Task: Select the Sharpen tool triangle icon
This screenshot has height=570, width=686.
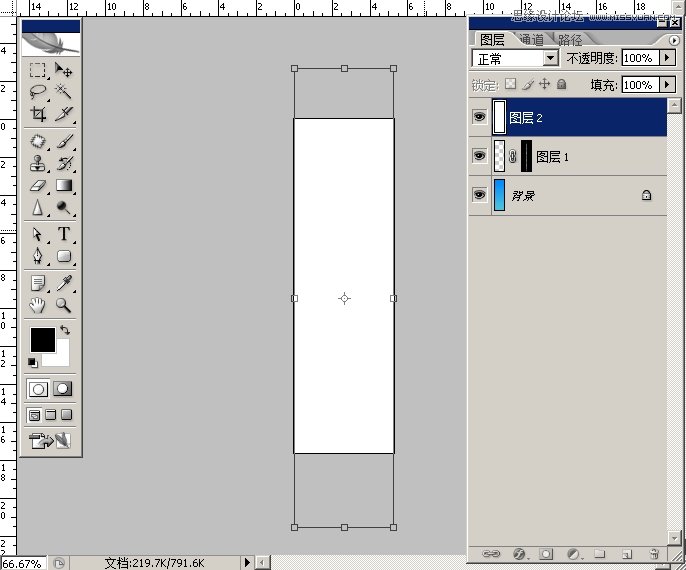Action: click(38, 207)
